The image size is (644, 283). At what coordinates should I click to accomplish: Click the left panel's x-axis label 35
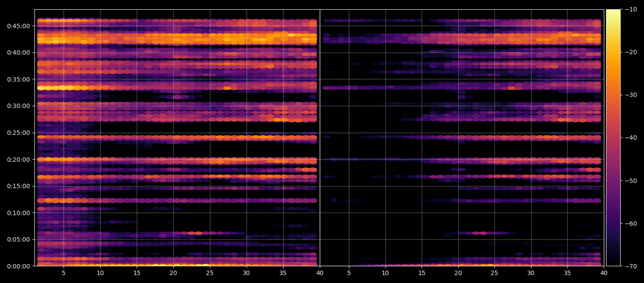[x=283, y=273]
